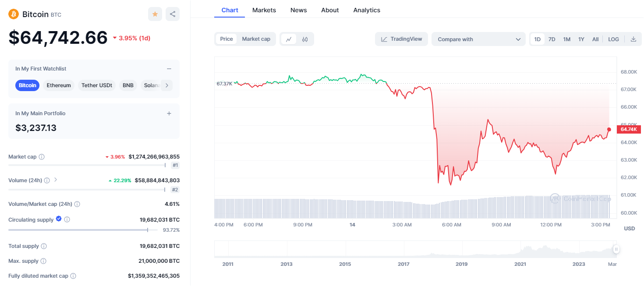Expand Volume (24h) chevron arrow
Screen dimensions: 644x286
pos(56,180)
